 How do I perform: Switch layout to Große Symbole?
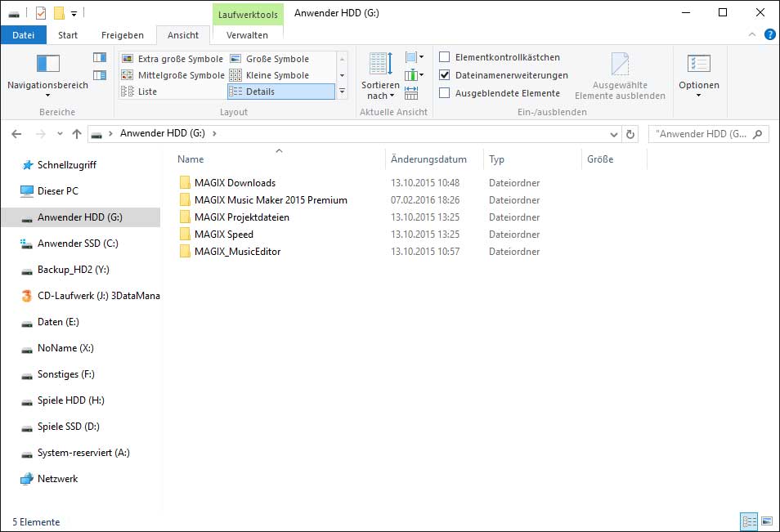point(270,59)
